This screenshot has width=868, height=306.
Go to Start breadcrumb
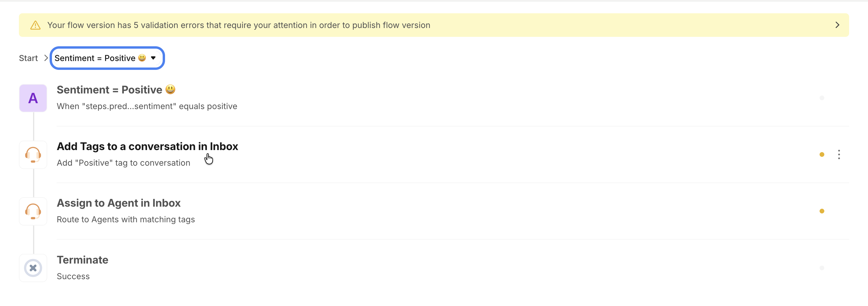[28, 58]
